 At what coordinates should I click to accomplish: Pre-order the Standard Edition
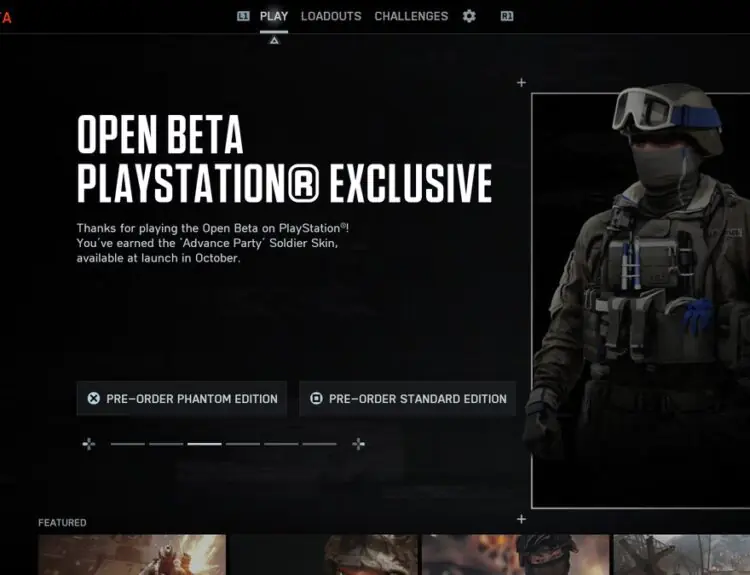[408, 398]
